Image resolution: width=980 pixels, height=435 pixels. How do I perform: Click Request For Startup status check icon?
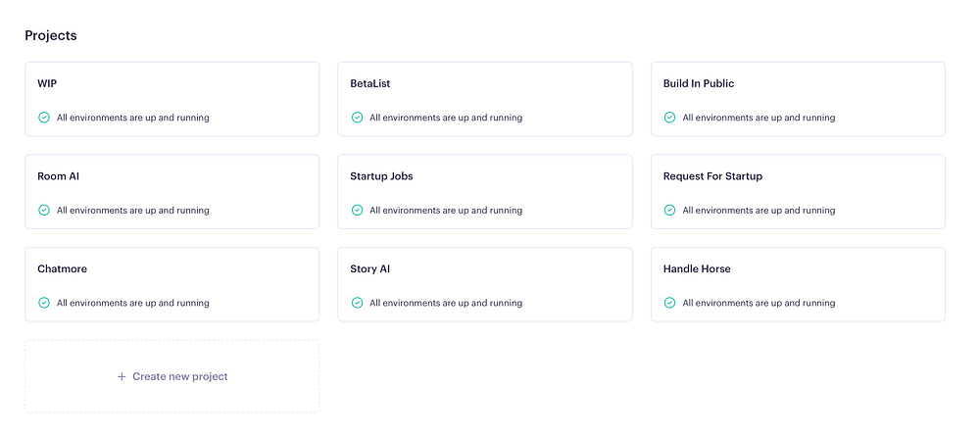pyautogui.click(x=670, y=210)
